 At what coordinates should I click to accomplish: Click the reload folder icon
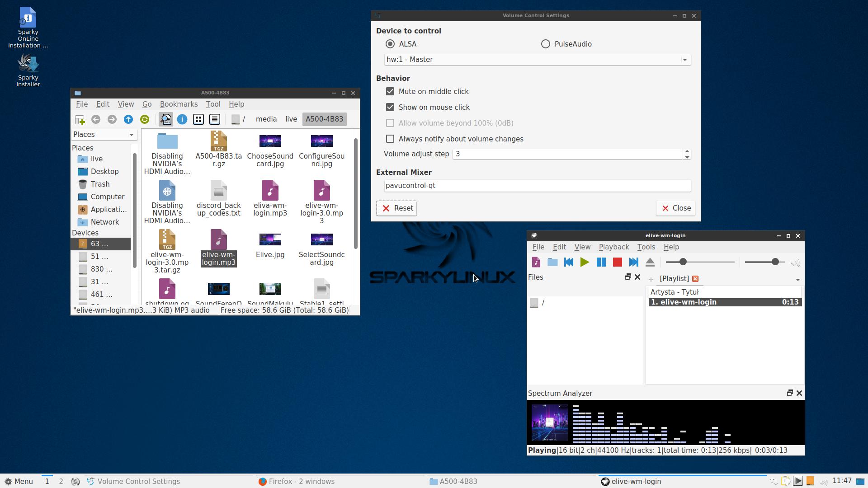145,119
